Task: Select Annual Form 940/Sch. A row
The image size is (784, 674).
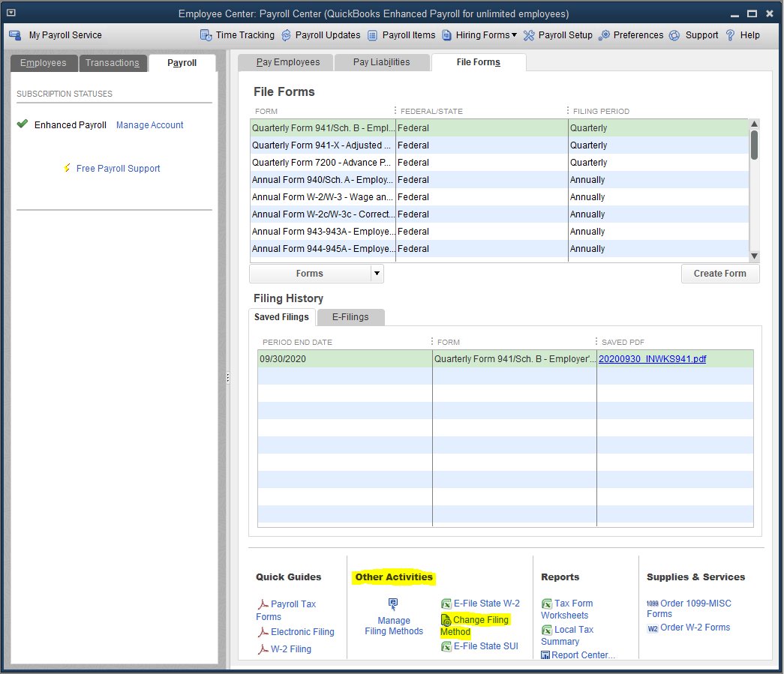Action: (x=499, y=179)
